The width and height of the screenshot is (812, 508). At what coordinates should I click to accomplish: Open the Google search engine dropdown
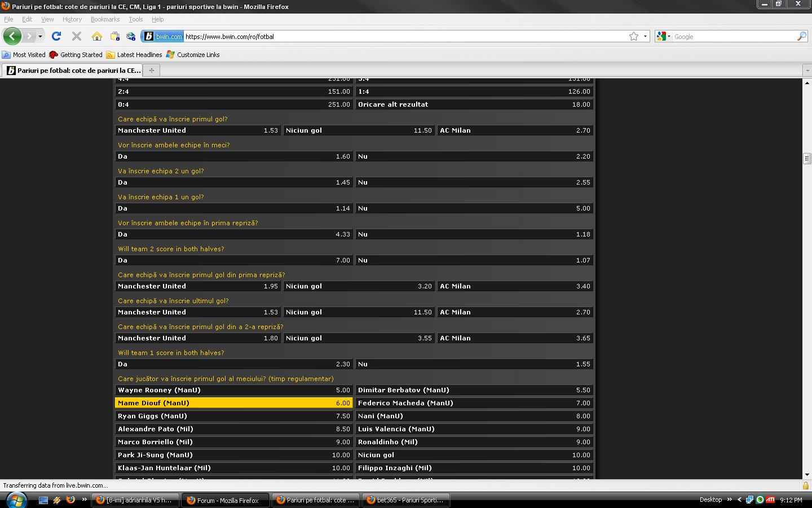pos(664,36)
